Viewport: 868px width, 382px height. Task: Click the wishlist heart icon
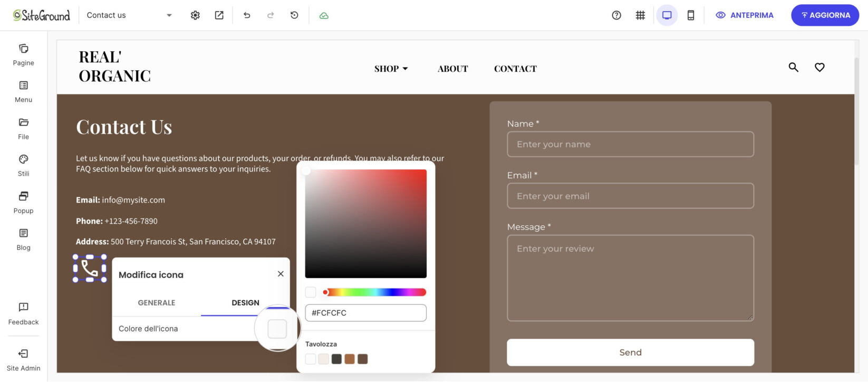(x=819, y=68)
